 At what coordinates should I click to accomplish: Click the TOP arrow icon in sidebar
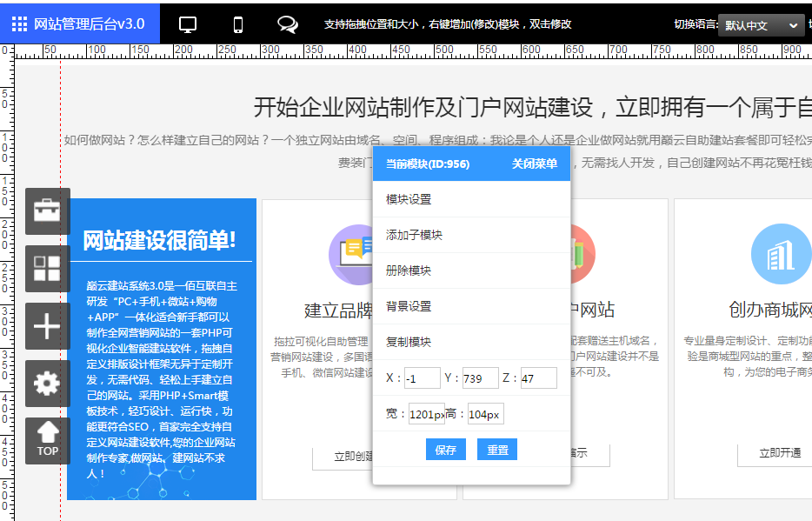pyautogui.click(x=47, y=440)
